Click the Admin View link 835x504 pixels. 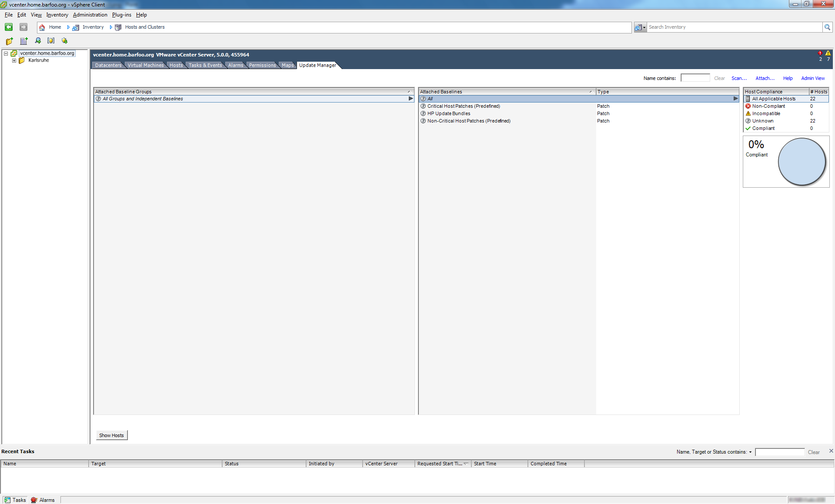click(x=812, y=78)
